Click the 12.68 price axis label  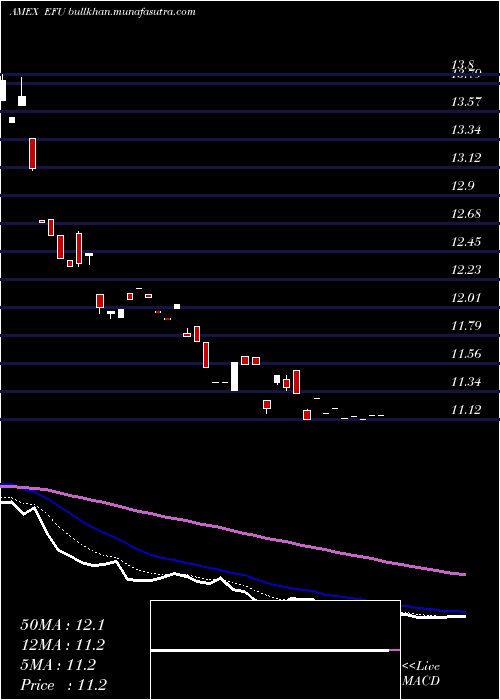coord(467,214)
